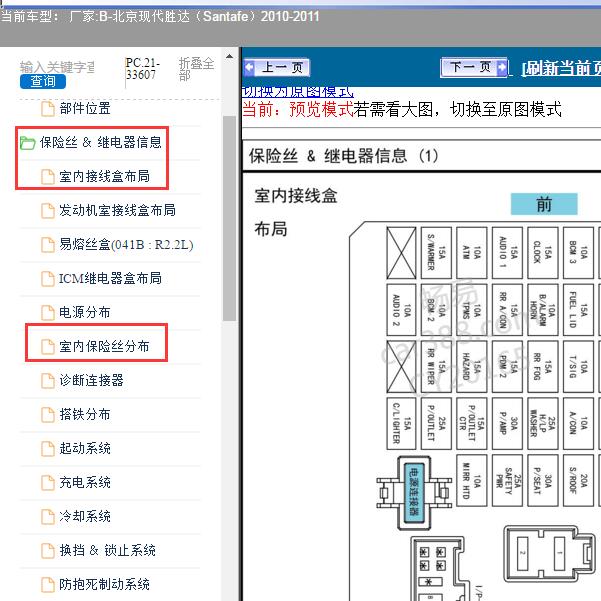Click document icon beside 防抱死制动系统
Image resolution: width=601 pixels, height=601 pixels.
(48, 585)
